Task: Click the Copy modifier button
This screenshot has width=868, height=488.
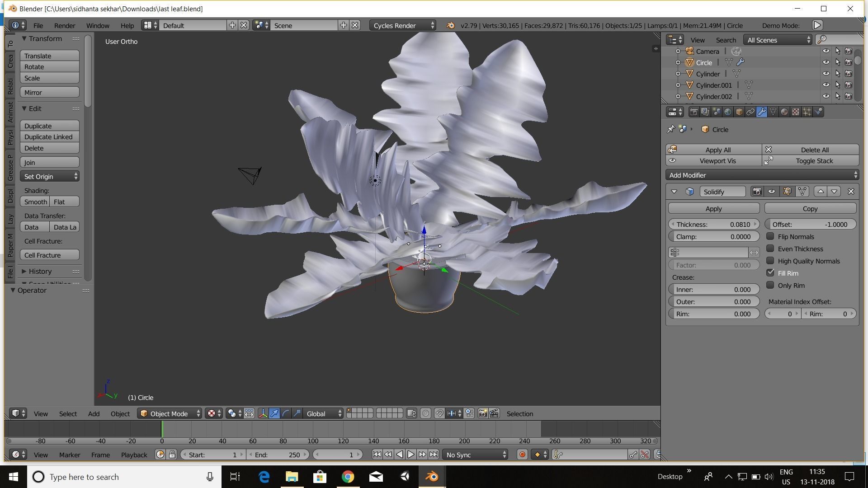Action: [x=810, y=208]
